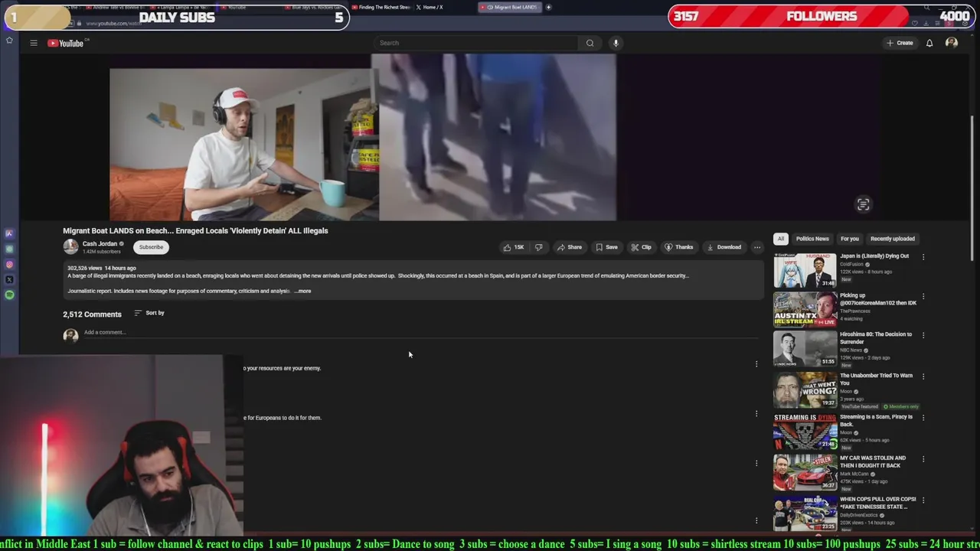
Task: Click the Spotify icon in browser sidebar
Action: pyautogui.click(x=9, y=295)
